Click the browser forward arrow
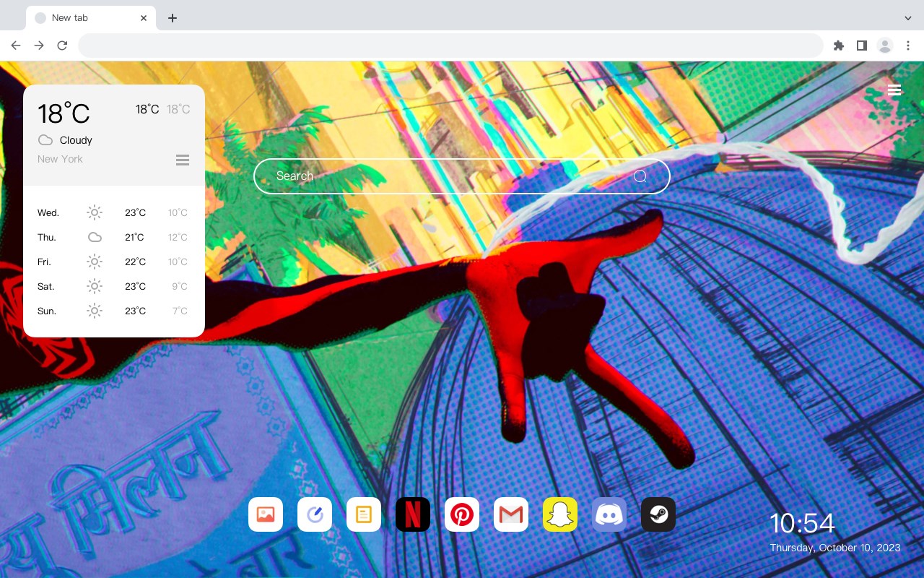 pos(39,46)
